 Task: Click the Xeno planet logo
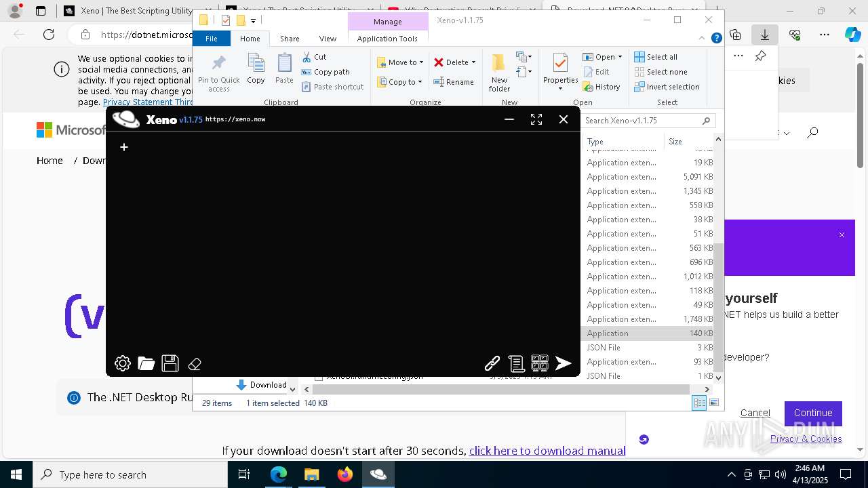[x=126, y=119]
